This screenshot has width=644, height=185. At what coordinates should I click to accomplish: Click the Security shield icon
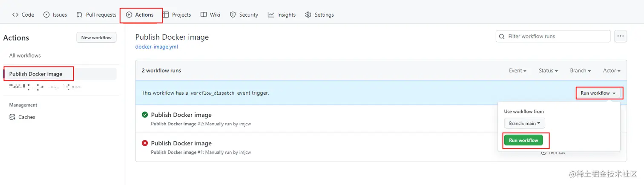(x=233, y=15)
